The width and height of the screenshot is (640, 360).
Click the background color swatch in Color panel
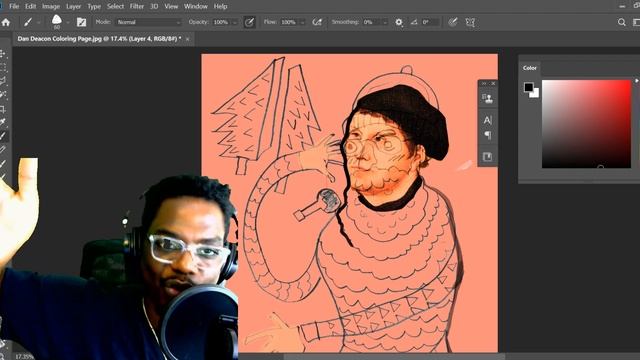[x=536, y=94]
